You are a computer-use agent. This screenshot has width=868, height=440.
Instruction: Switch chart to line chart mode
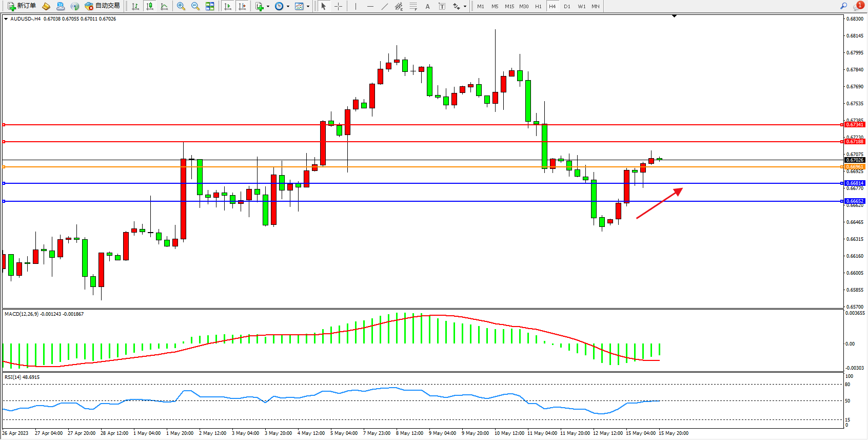click(x=164, y=6)
